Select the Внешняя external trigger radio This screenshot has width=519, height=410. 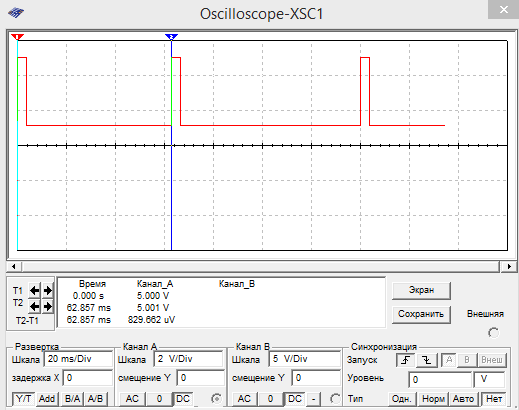click(494, 332)
